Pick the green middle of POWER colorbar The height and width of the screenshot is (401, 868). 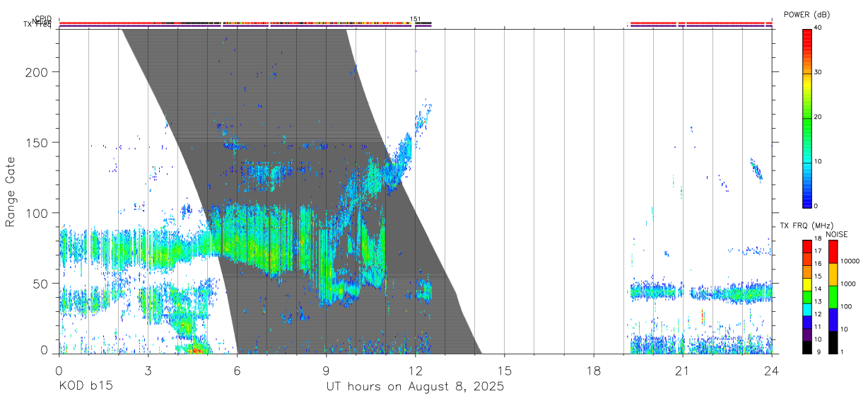tap(807, 117)
